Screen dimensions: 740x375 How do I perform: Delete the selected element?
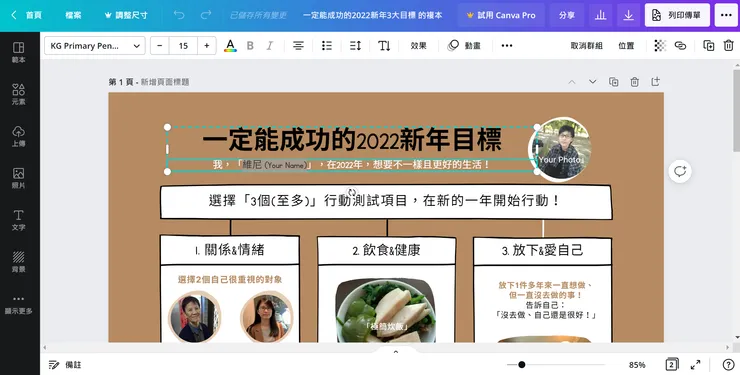pyautogui.click(x=729, y=46)
